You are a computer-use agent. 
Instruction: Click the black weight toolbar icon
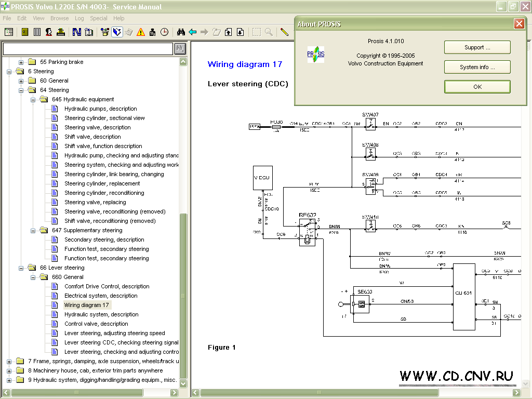(x=153, y=32)
